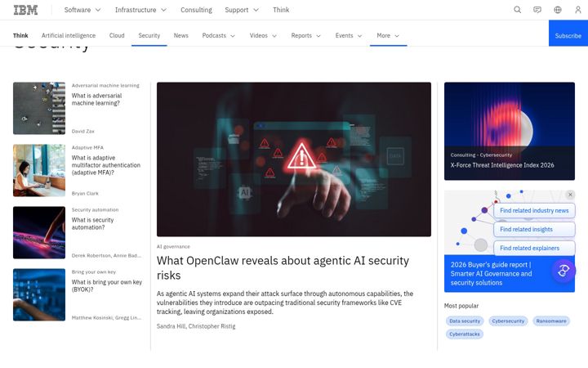Expand the Videos dropdown
The width and height of the screenshot is (588, 368).
263,36
